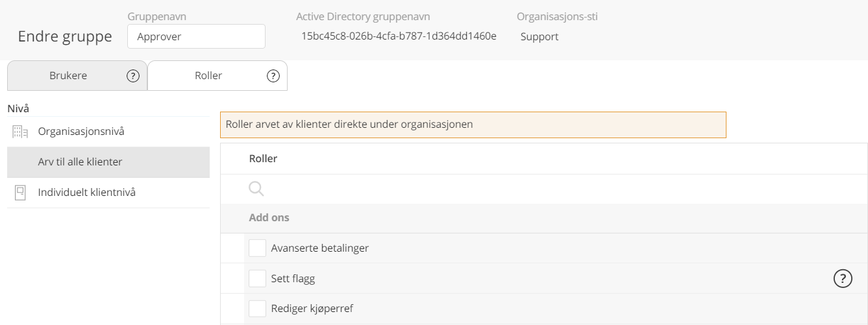
Task: Click the roles search field
Action: (544, 189)
